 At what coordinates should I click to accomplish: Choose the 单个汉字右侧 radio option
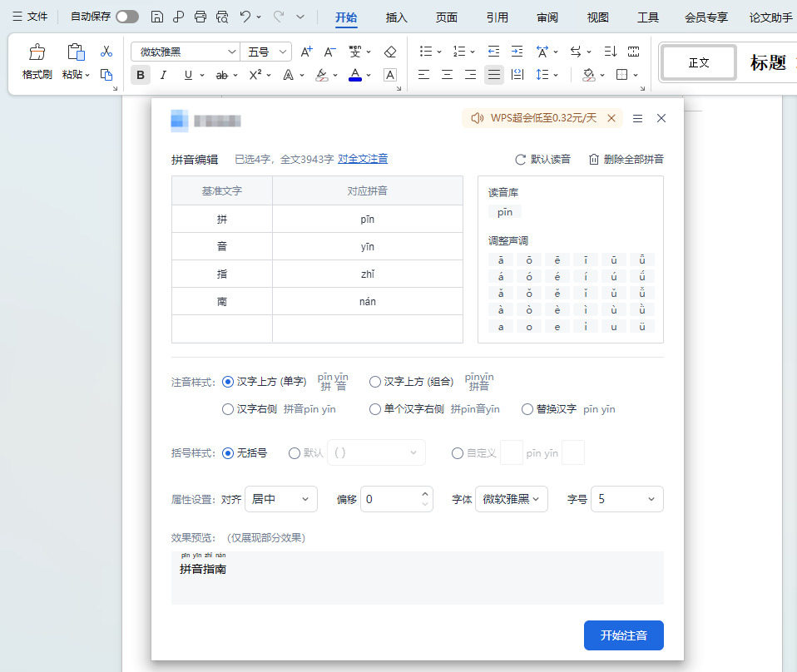click(375, 409)
